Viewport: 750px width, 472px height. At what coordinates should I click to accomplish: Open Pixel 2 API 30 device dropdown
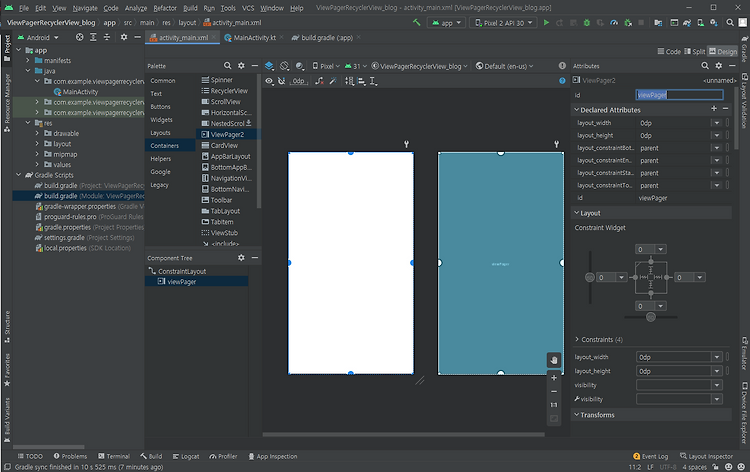503,23
